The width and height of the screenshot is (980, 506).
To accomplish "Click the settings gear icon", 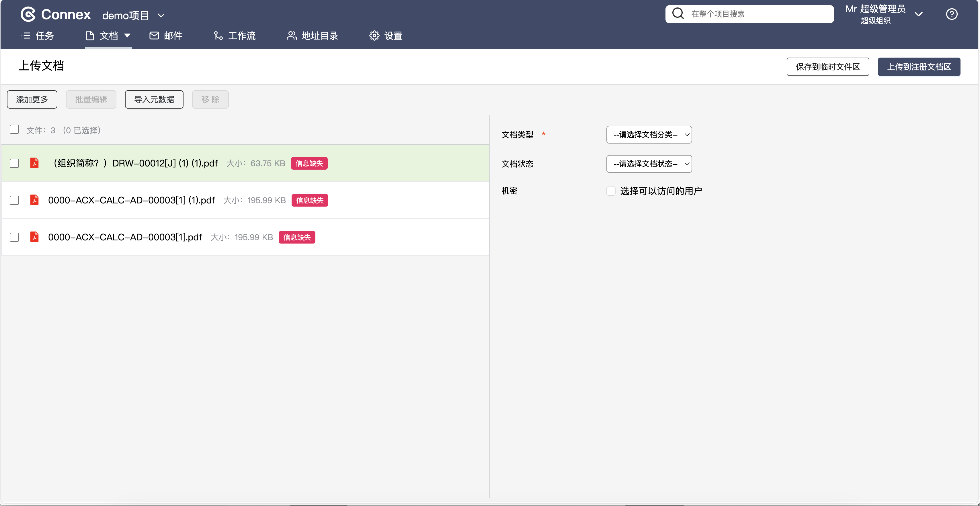I will (x=374, y=36).
